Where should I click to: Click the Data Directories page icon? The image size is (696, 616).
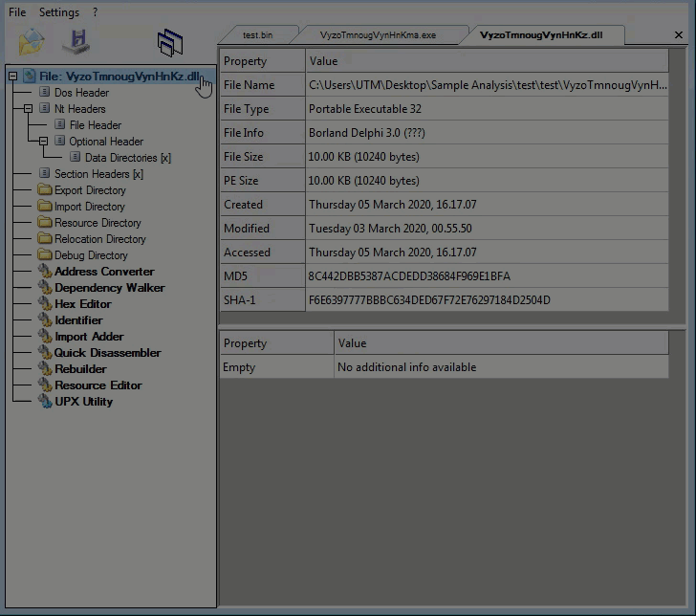(x=76, y=157)
